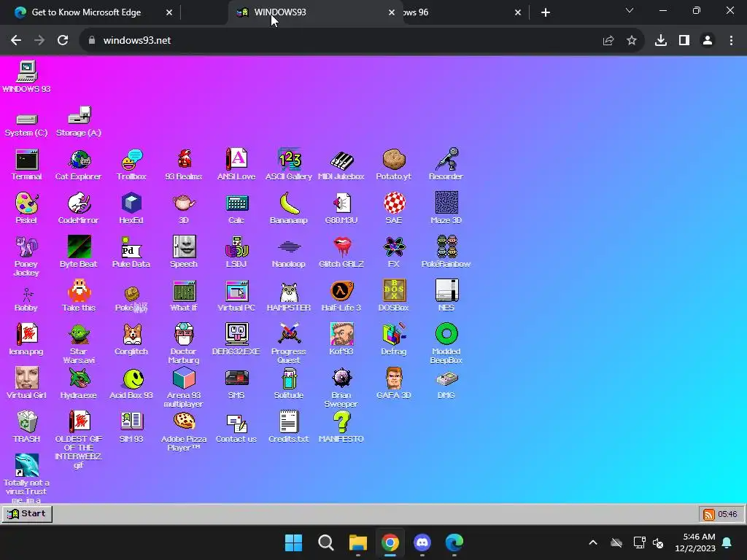This screenshot has height=560, width=747.
Task: Launch the FX atom icon
Action: (x=394, y=252)
